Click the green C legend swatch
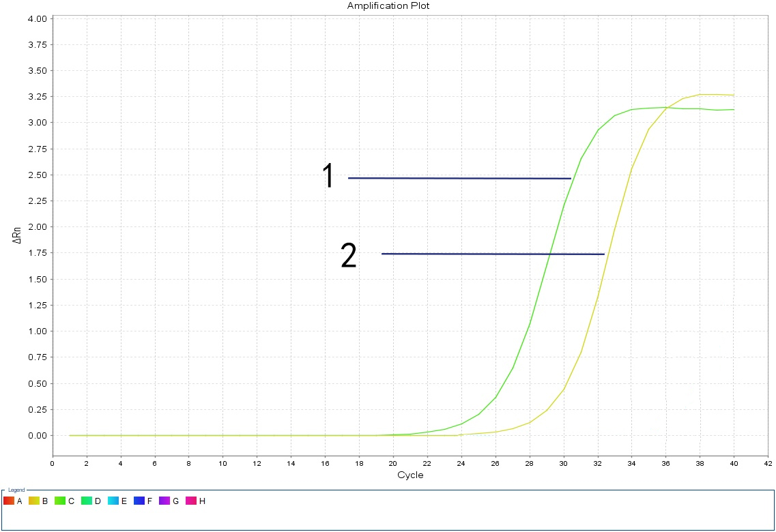 (x=61, y=501)
